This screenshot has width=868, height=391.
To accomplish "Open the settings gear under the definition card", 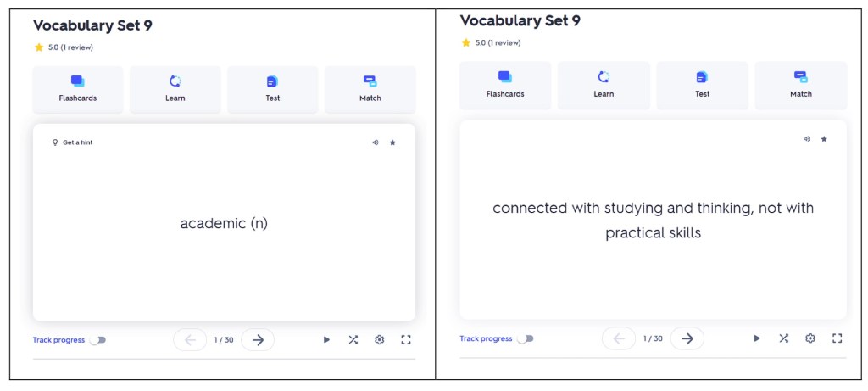I will [x=810, y=338].
